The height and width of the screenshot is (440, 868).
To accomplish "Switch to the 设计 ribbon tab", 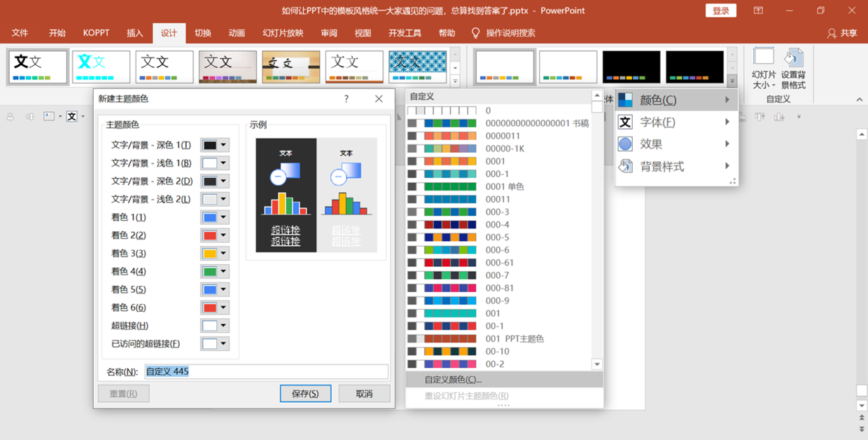I will pos(169,33).
